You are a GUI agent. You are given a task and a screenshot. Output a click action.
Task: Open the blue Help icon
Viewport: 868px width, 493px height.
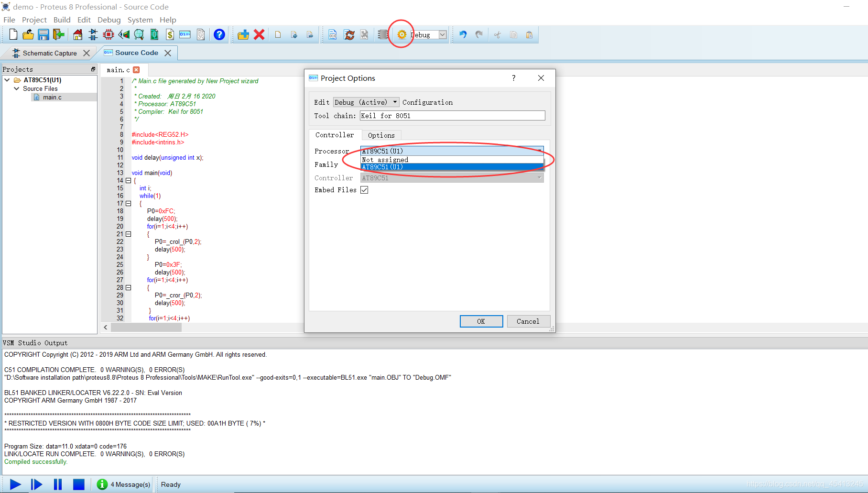coord(219,34)
